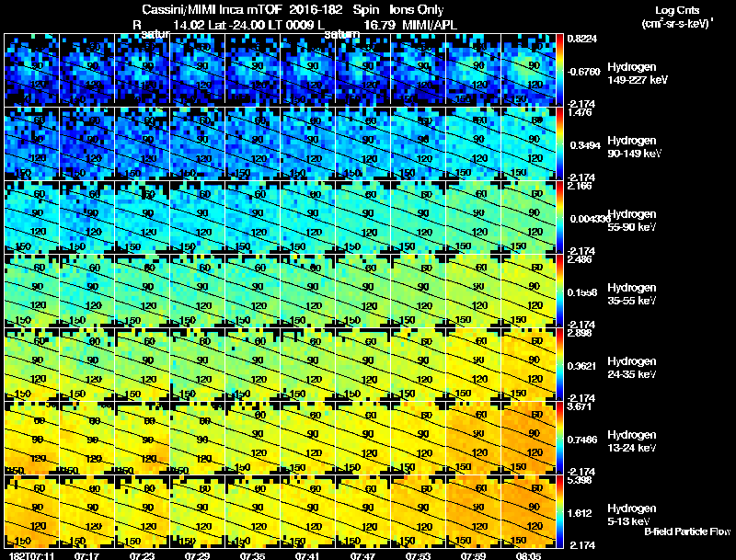Click the color bar beside Hydrogen 24-35 keV
This screenshot has width=736, height=560.
click(559, 364)
